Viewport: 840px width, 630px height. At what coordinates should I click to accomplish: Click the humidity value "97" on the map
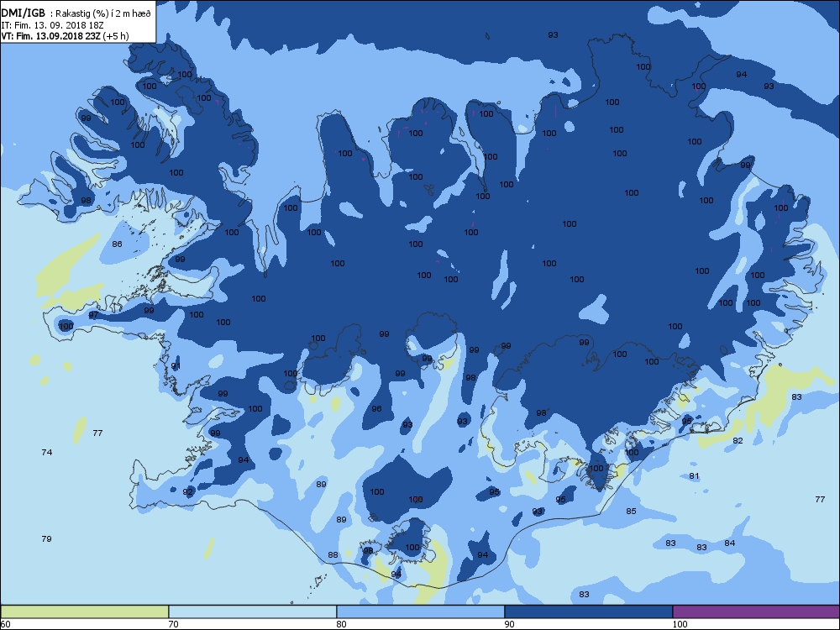(93, 315)
